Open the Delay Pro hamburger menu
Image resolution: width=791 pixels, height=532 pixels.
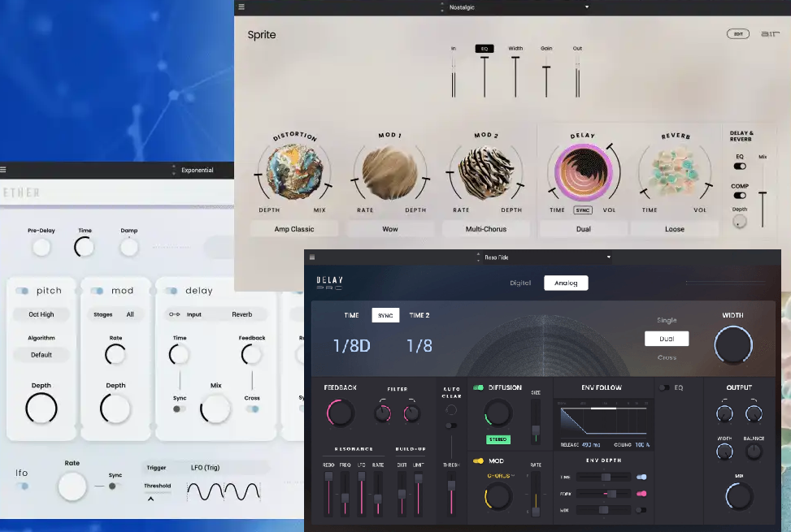311,257
